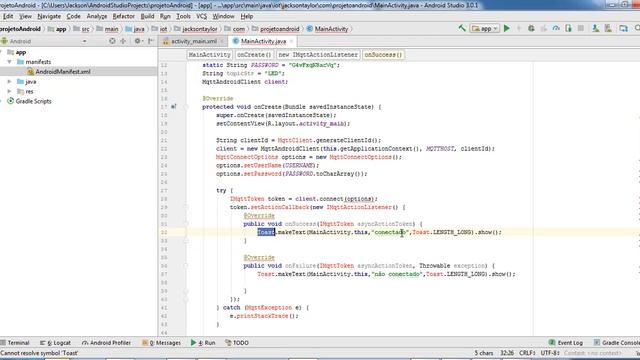
Task: Click projetoandroid in the navigation bar
Action: point(280,29)
